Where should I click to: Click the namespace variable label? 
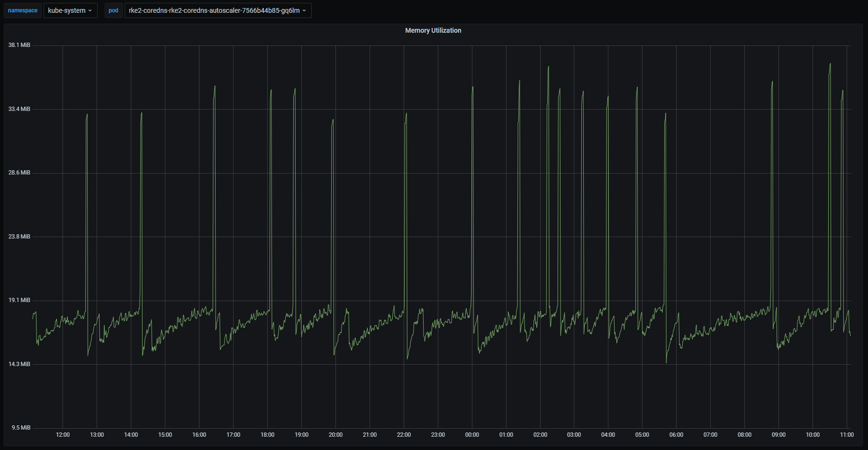pos(22,10)
